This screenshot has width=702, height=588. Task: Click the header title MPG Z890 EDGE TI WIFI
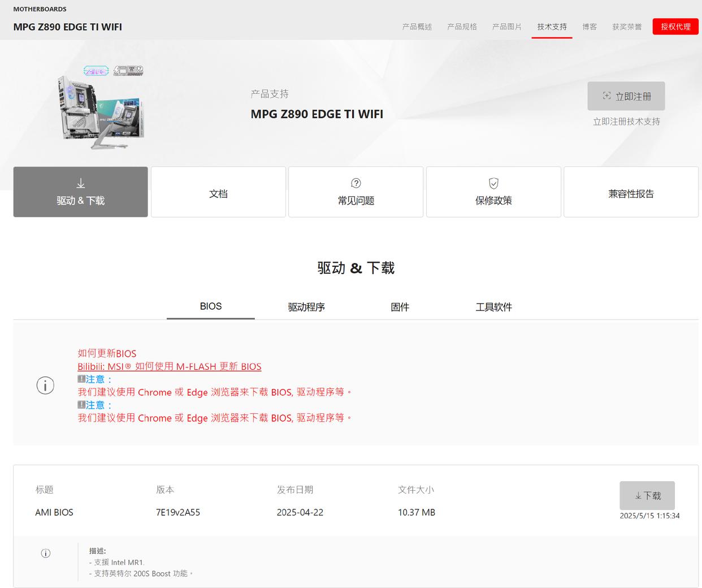click(68, 27)
